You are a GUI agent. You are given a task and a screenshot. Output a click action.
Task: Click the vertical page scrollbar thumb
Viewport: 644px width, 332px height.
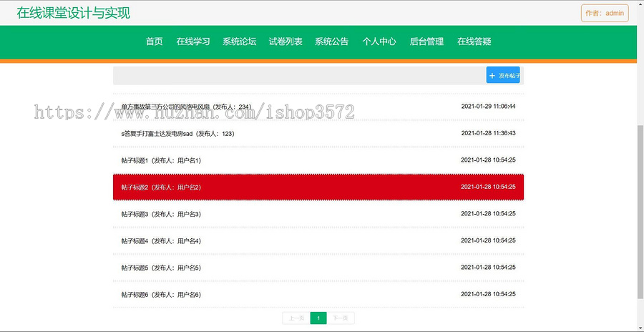640,212
